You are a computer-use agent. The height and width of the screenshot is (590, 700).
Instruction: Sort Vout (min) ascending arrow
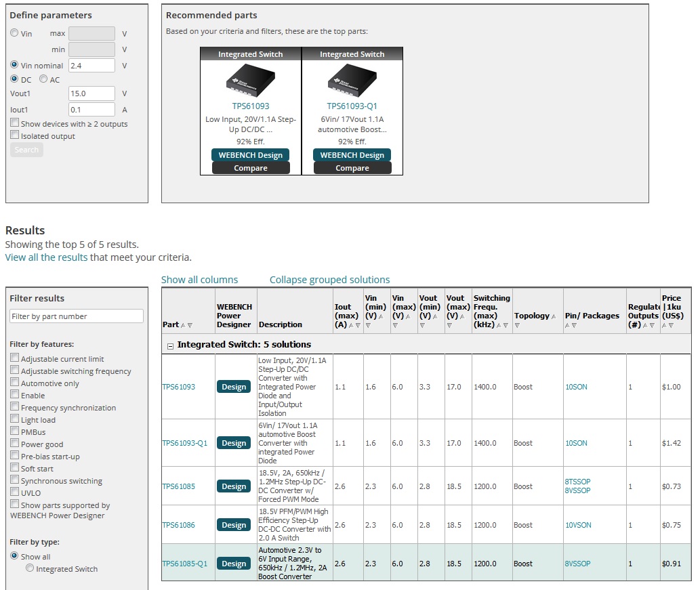435,316
